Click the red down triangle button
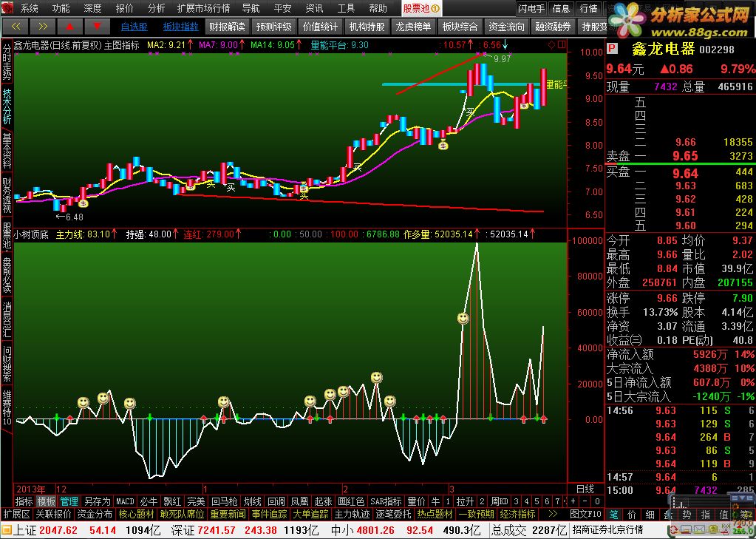Viewport: 756px width, 539px height. [97, 27]
